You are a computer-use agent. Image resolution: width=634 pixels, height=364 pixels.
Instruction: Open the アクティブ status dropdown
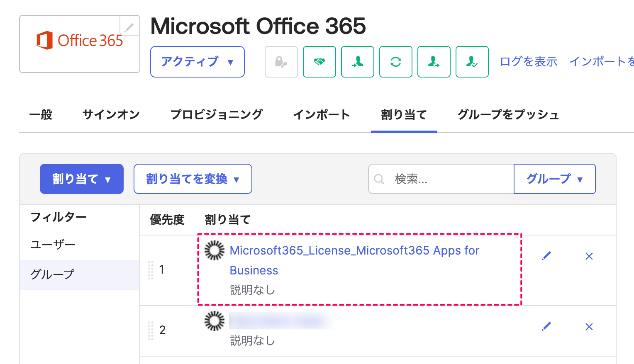(x=197, y=62)
